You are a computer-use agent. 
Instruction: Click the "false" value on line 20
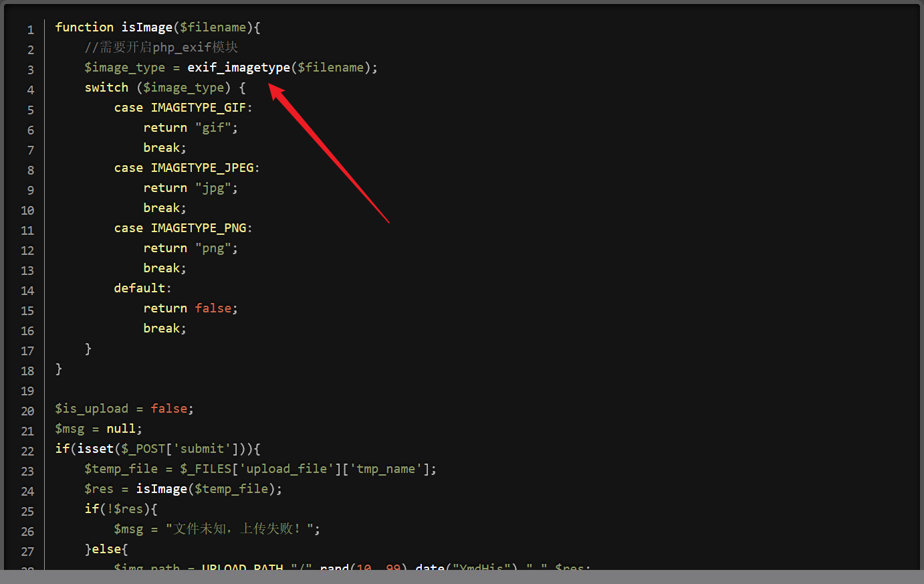pyautogui.click(x=169, y=409)
